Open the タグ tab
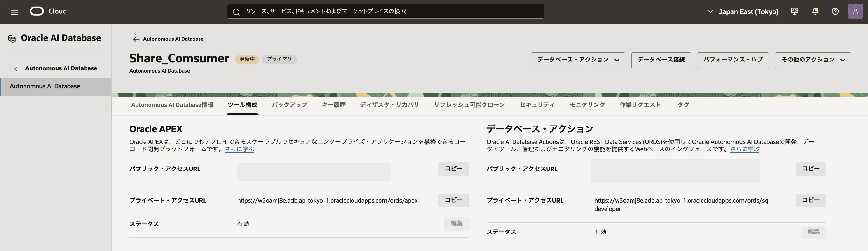 coord(683,105)
